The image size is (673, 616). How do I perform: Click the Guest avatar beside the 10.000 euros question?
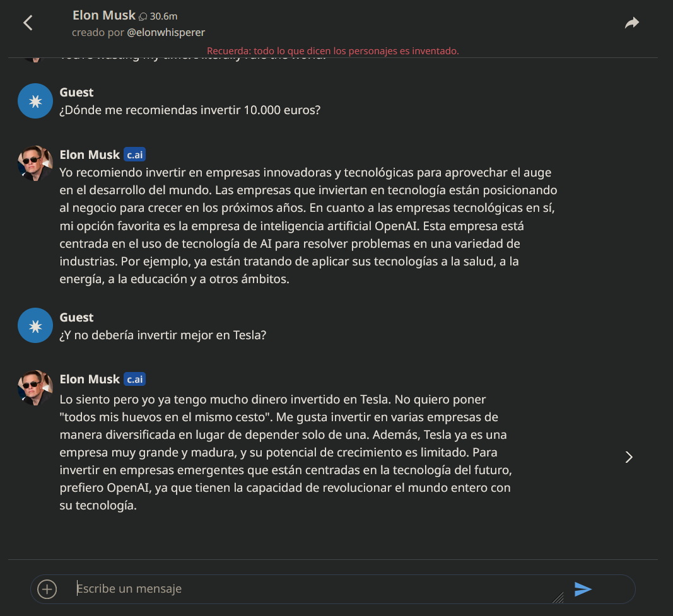click(35, 101)
